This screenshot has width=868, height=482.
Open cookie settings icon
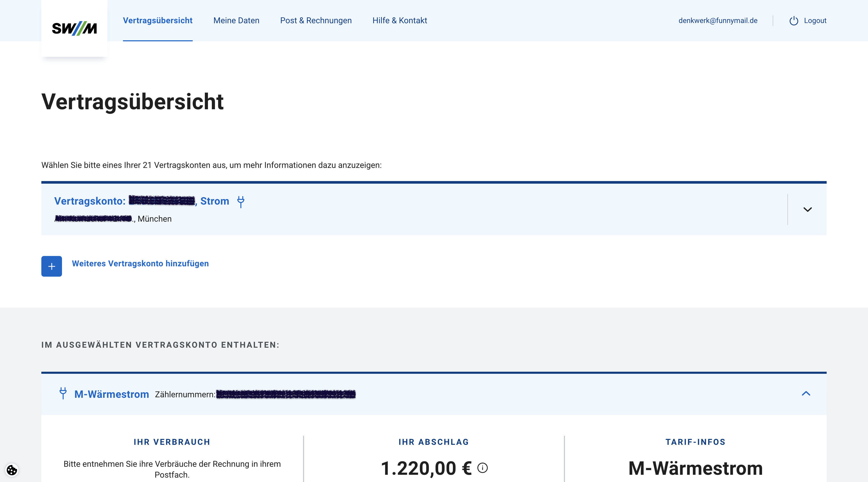(x=12, y=470)
